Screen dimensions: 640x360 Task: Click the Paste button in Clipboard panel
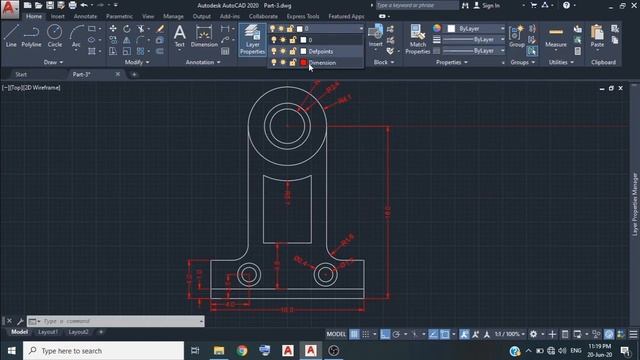pos(597,36)
